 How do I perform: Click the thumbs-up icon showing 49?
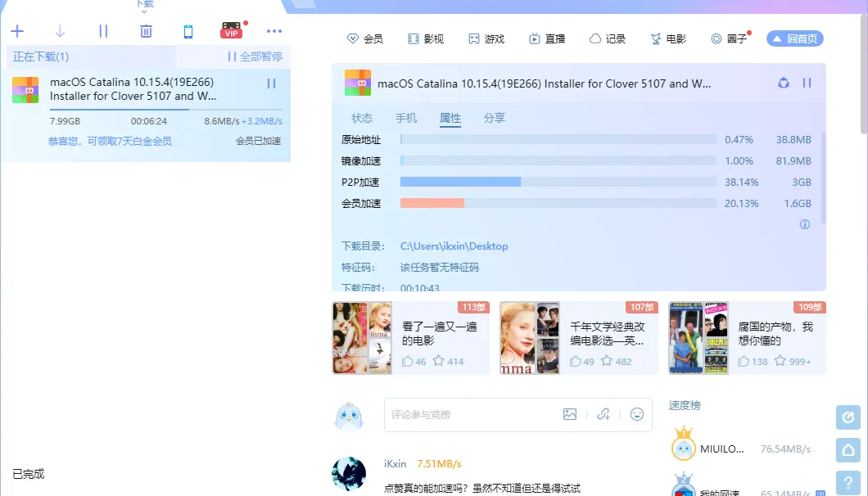pos(576,362)
